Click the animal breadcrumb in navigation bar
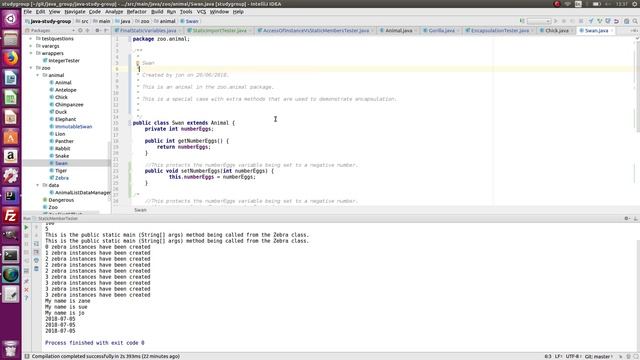This screenshot has width=640, height=360. [x=164, y=21]
